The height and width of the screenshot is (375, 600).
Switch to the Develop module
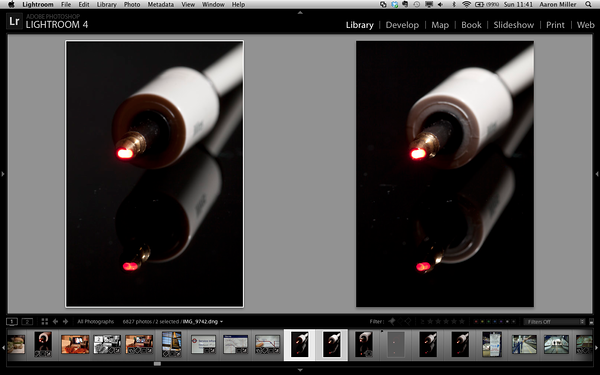(402, 25)
